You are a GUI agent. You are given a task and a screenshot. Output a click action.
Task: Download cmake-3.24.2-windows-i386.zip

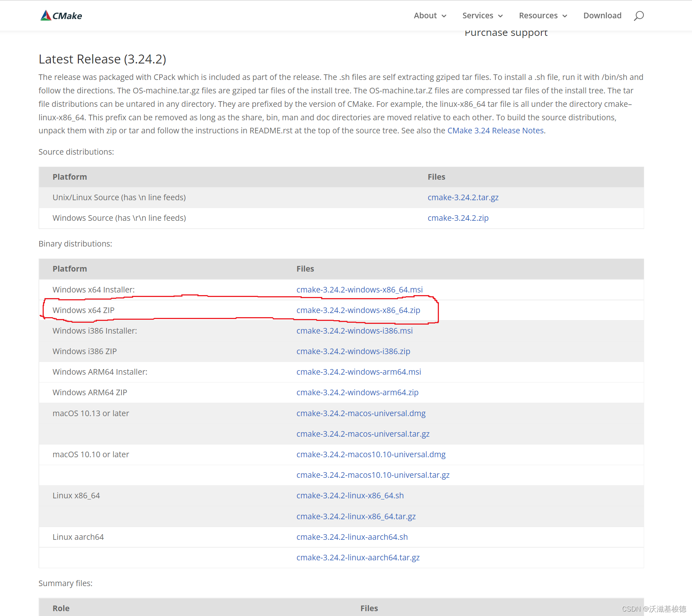click(x=353, y=352)
